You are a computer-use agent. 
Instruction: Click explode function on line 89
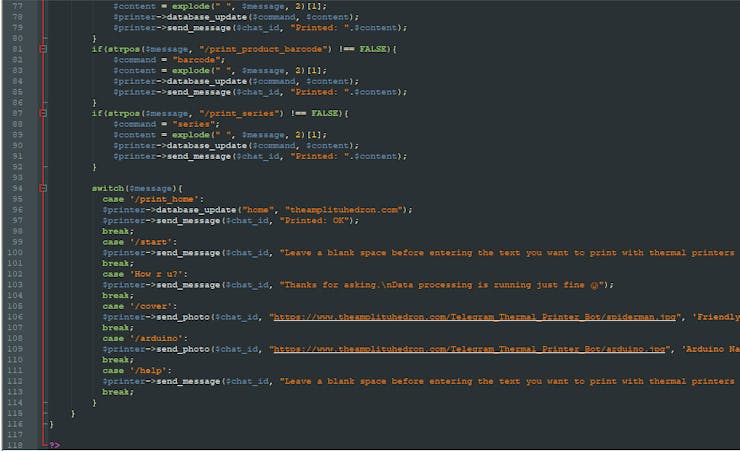(191, 135)
